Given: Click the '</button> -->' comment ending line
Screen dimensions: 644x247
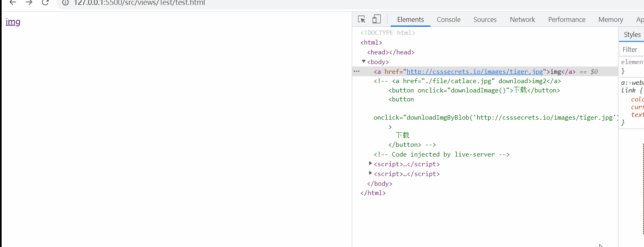Looking at the screenshot, I should click(412, 144).
